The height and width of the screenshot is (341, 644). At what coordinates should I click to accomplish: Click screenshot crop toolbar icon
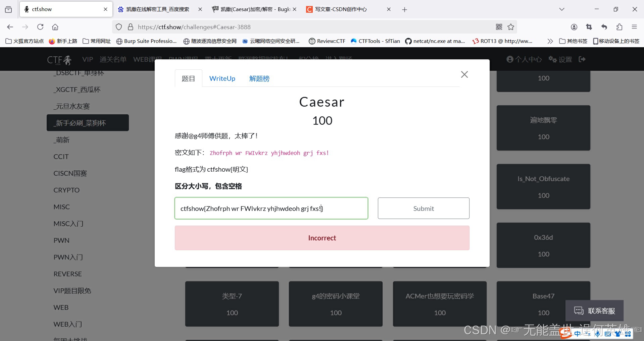(589, 27)
